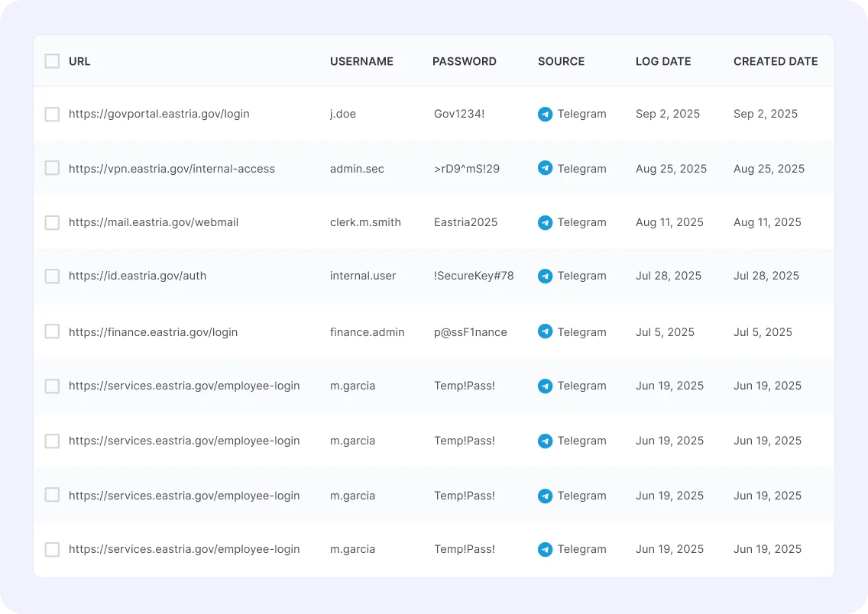Toggle the select-all checkbox in the table header

pyautogui.click(x=52, y=61)
